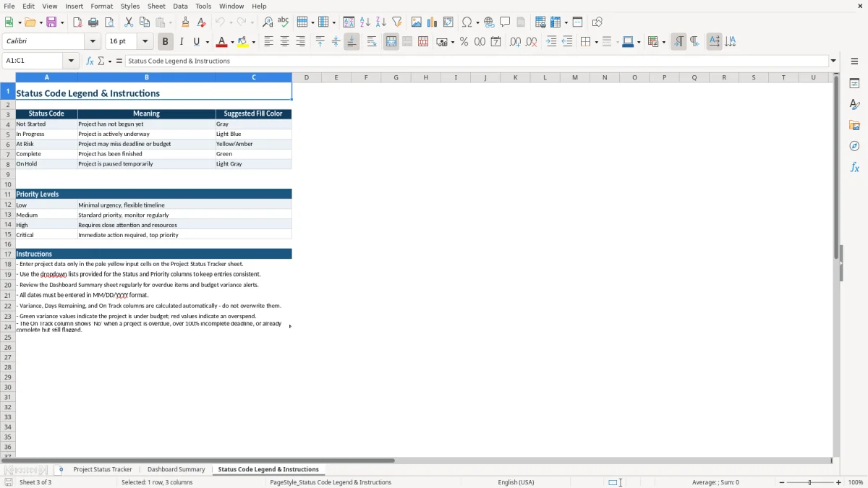Open sidebar Navigator deck
Screen dimensions: 868x488
[854, 146]
